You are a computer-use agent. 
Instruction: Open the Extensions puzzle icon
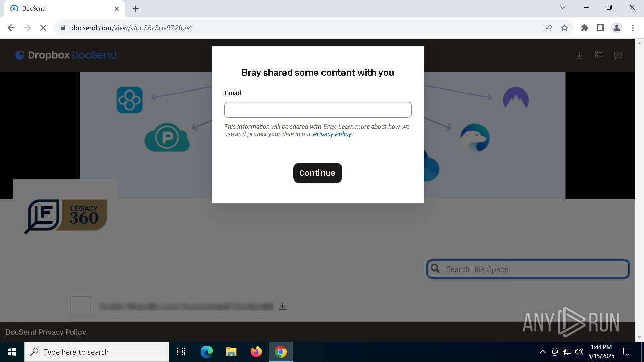click(585, 28)
